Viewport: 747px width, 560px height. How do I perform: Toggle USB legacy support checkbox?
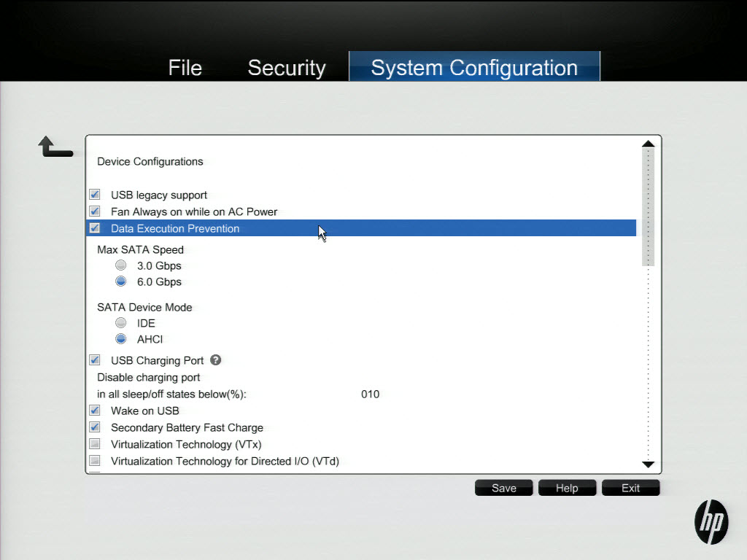click(95, 195)
